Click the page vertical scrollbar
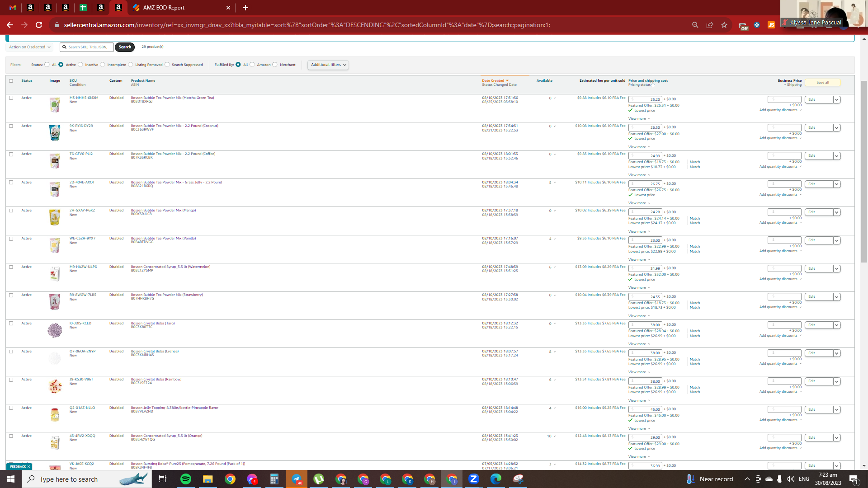 pyautogui.click(x=864, y=172)
